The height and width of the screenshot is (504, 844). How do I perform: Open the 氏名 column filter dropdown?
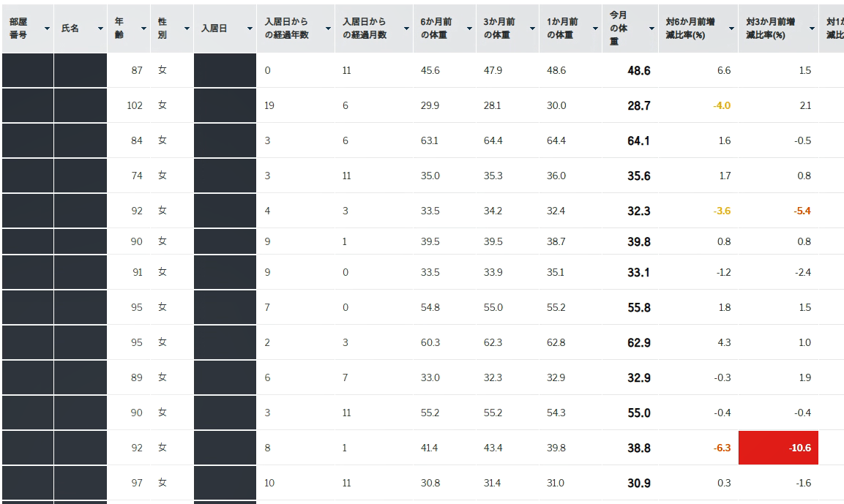click(100, 29)
